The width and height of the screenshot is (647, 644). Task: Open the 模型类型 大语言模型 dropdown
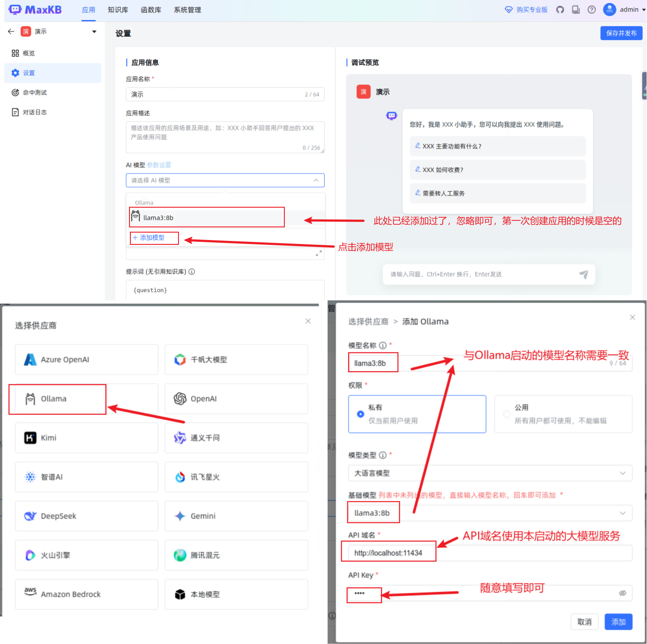tap(490, 473)
